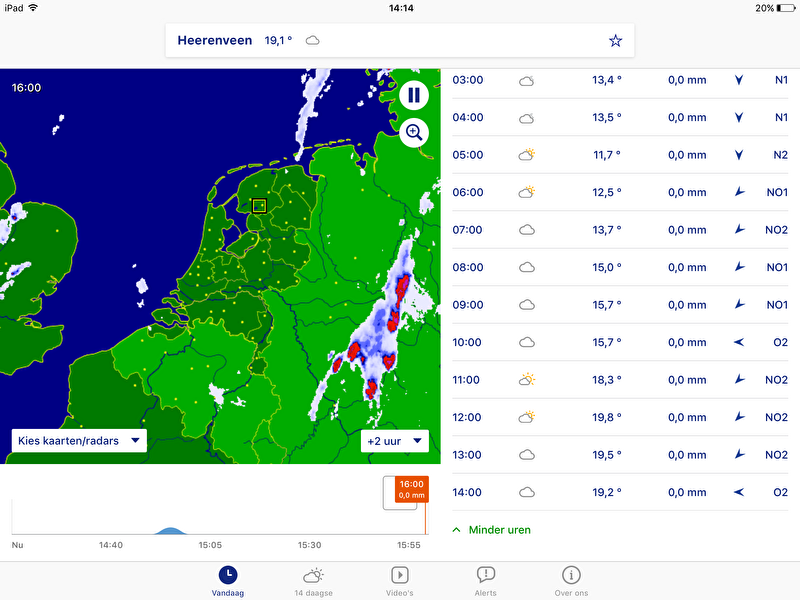800x600 pixels.
Task: Tap the partly sunny icon at 05:00
Action: [x=526, y=155]
